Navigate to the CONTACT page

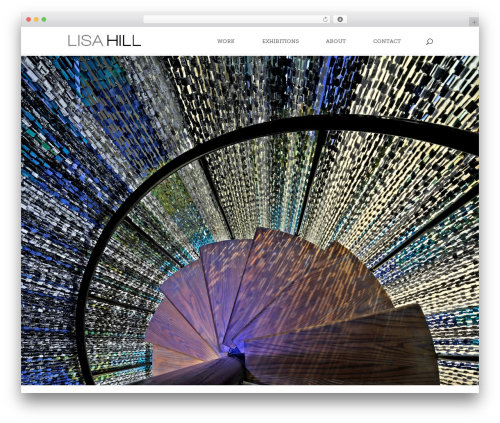(387, 41)
